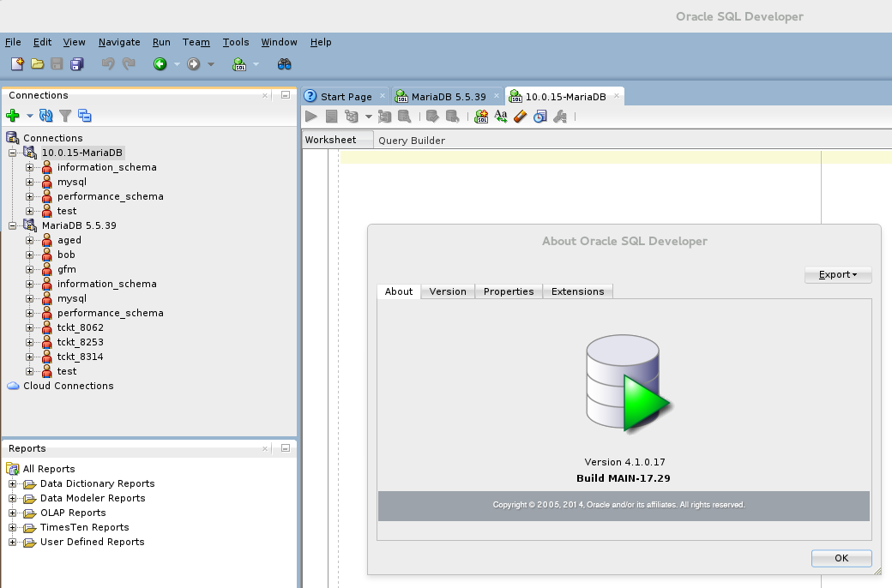This screenshot has width=892, height=588.
Task: Click the Run Statement play icon
Action: (311, 117)
